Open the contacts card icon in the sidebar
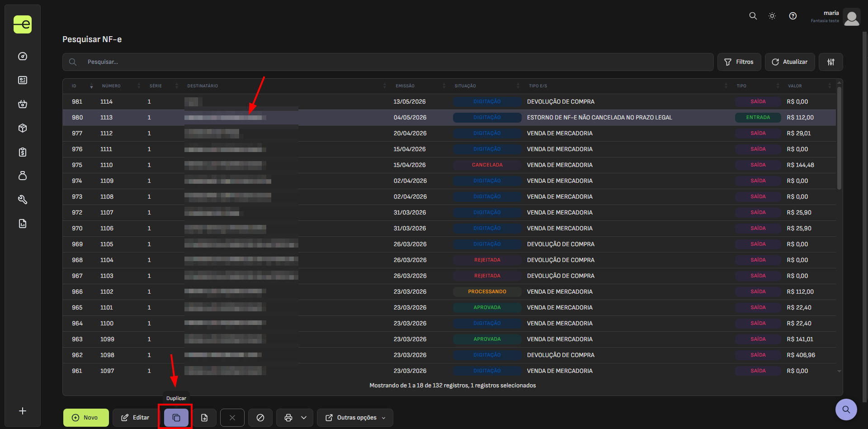Image resolution: width=868 pixels, height=429 pixels. 23,80
